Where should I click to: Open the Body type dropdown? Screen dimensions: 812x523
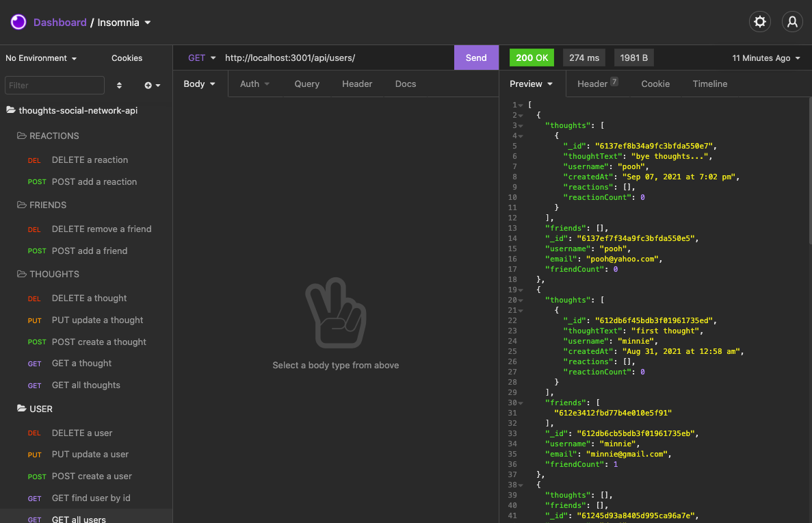(x=199, y=84)
